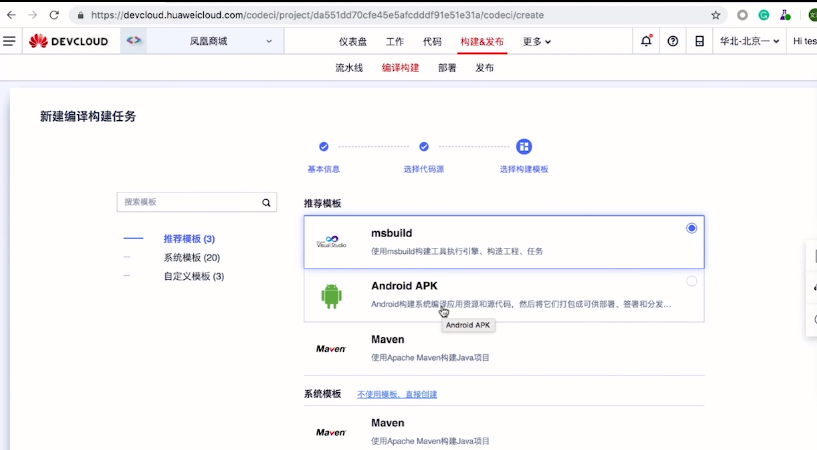Click the green Android robot icon

[x=331, y=296]
